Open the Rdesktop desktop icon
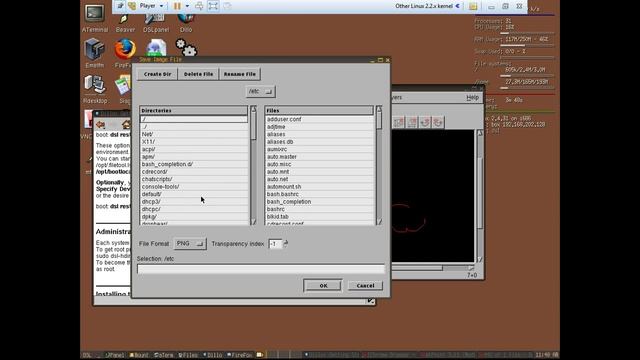Viewport: 640px width, 360px height. [x=95, y=89]
